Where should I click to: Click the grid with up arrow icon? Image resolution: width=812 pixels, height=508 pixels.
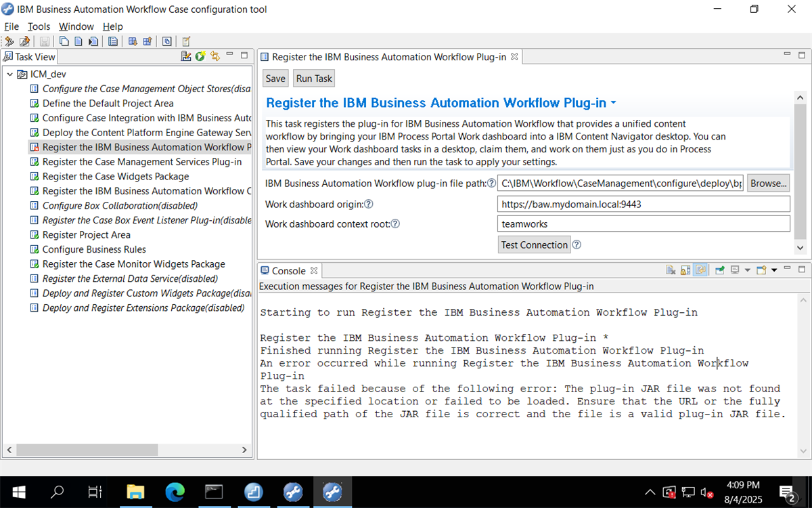coord(147,41)
